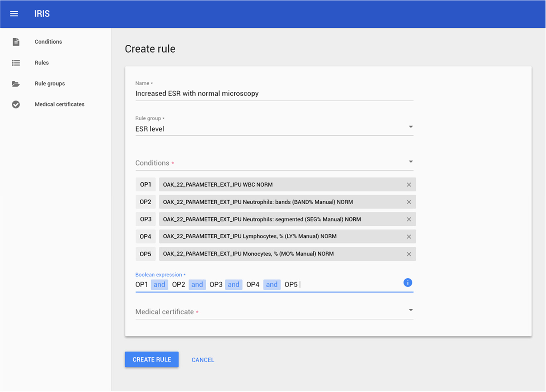
Task: Click the Medical certificates checkmark icon
Action: tap(16, 104)
